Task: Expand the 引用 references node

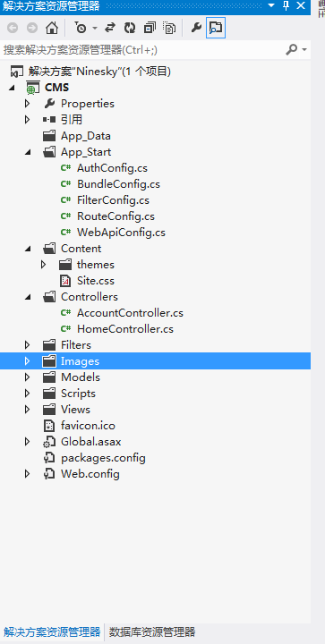Action: click(27, 120)
